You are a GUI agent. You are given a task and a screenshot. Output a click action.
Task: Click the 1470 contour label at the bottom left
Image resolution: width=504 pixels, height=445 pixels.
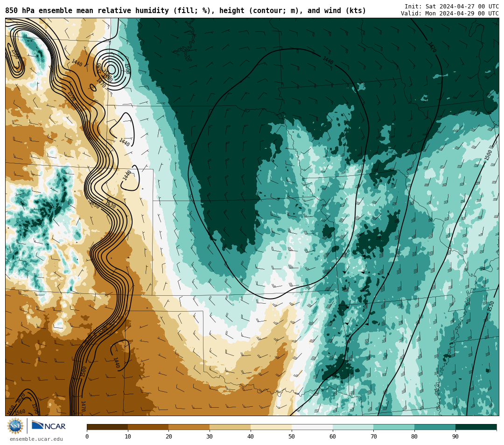tap(83, 406)
